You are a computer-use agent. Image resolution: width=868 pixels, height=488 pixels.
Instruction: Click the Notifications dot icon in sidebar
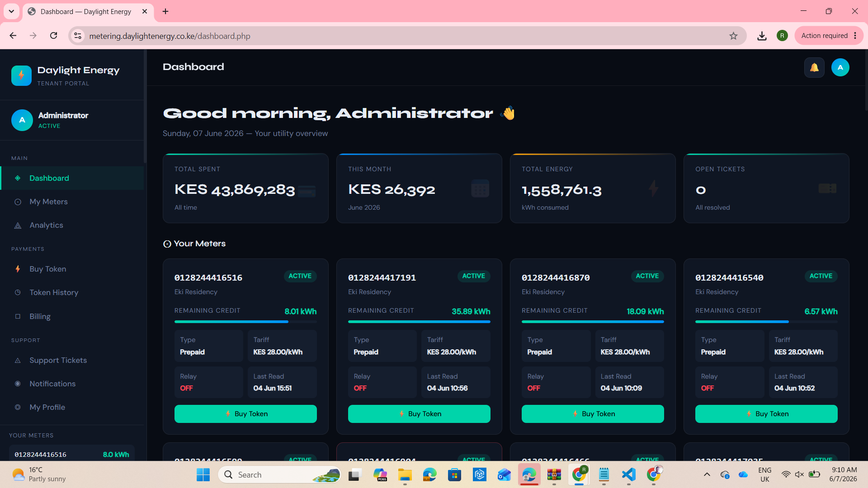(x=18, y=384)
